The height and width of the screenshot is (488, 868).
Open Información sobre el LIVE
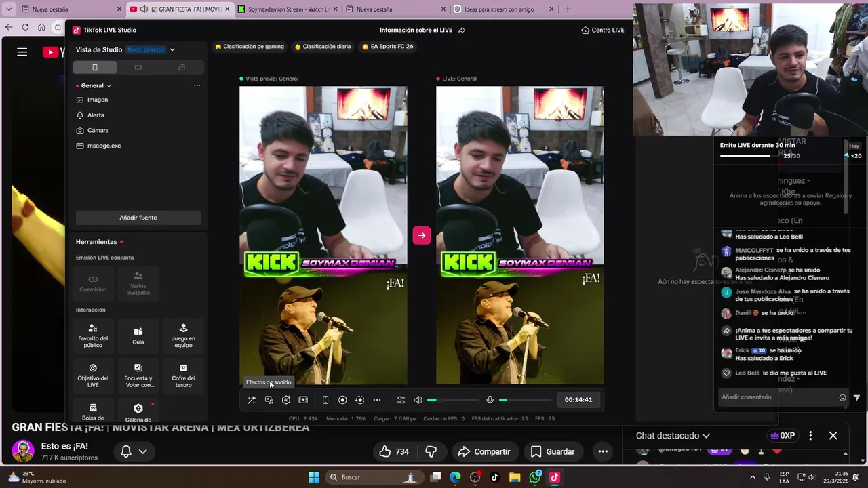(422, 30)
